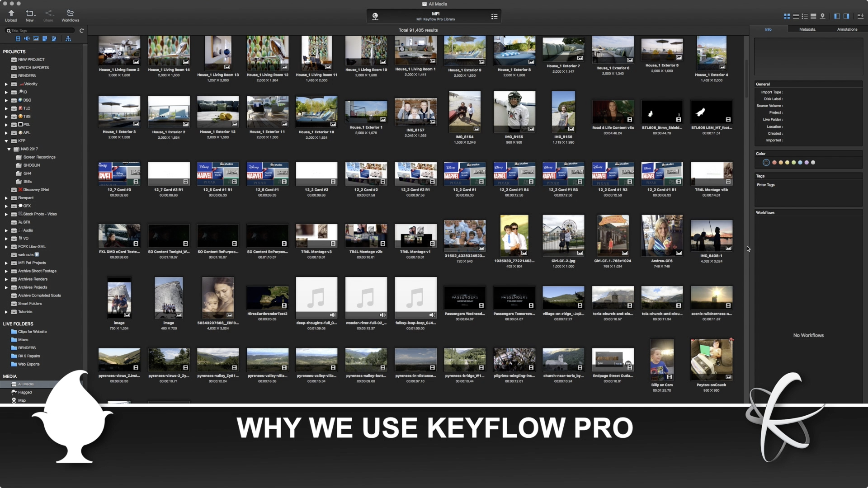Open the New dropdown menu

[29, 15]
